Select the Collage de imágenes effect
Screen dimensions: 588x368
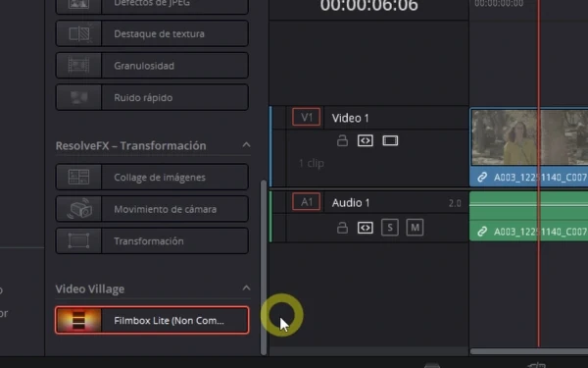coord(152,177)
